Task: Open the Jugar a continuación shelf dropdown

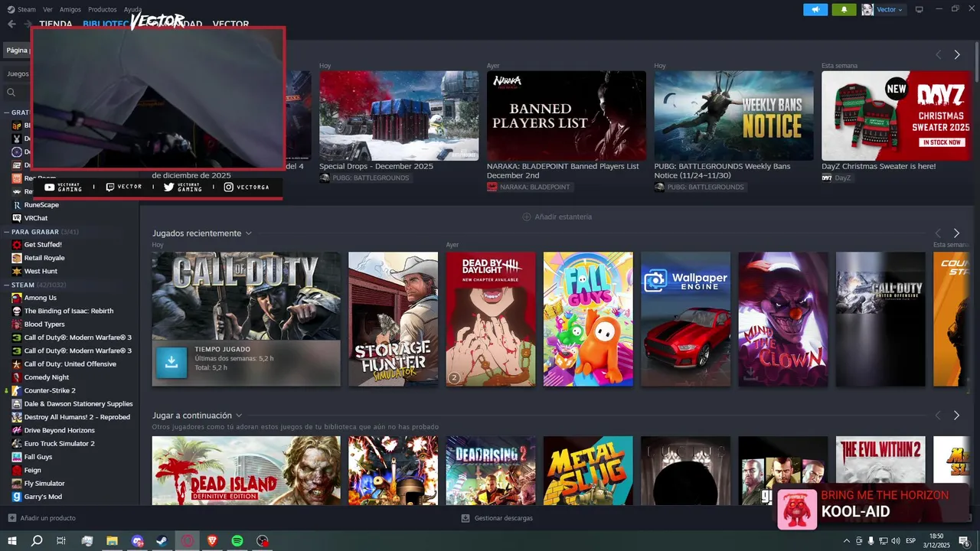Action: pyautogui.click(x=239, y=416)
